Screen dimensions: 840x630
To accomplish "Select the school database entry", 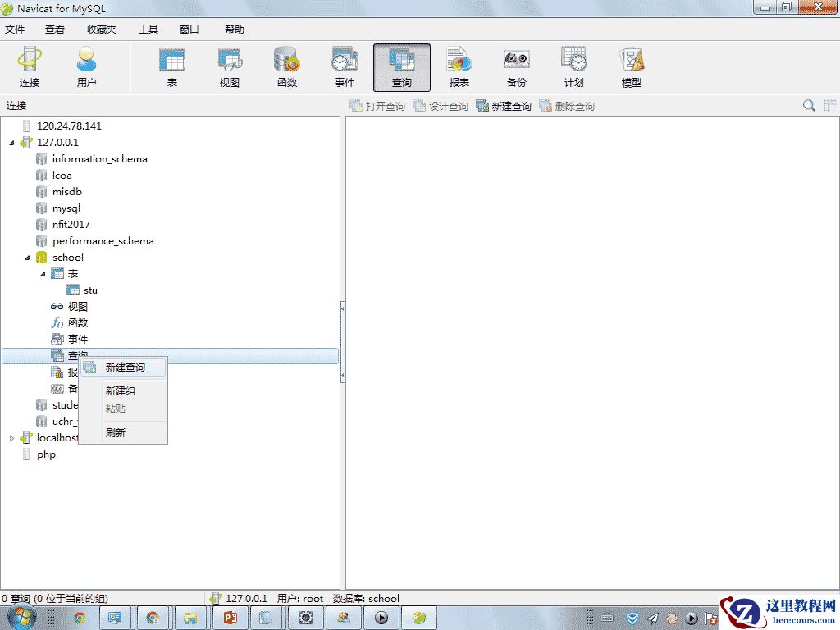I will [x=68, y=257].
